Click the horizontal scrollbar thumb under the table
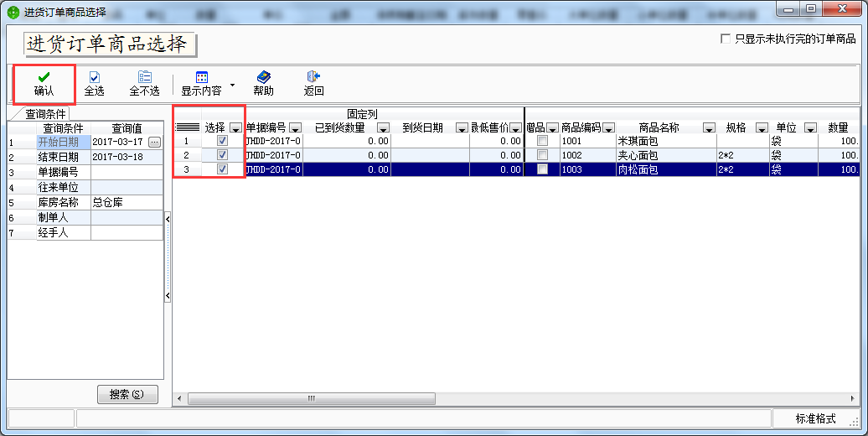Viewport: 868px width, 436px height. click(x=310, y=398)
